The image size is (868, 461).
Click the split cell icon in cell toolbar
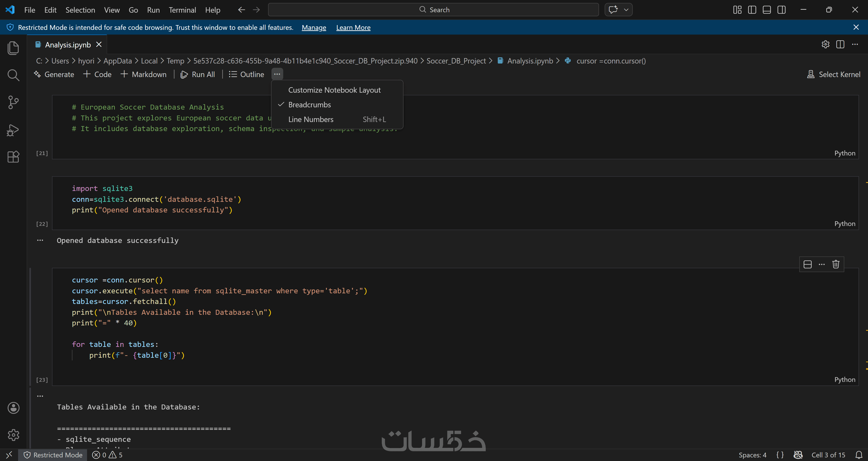pos(808,264)
